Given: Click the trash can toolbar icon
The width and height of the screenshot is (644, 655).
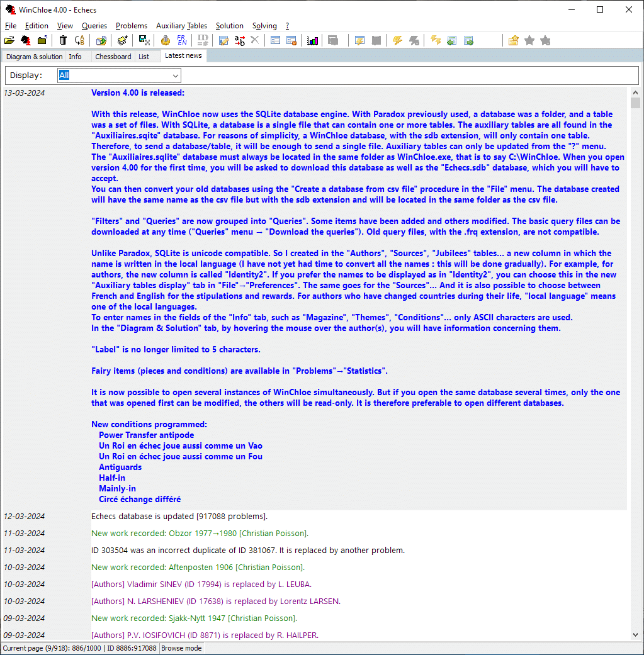Looking at the screenshot, I should click(63, 40).
